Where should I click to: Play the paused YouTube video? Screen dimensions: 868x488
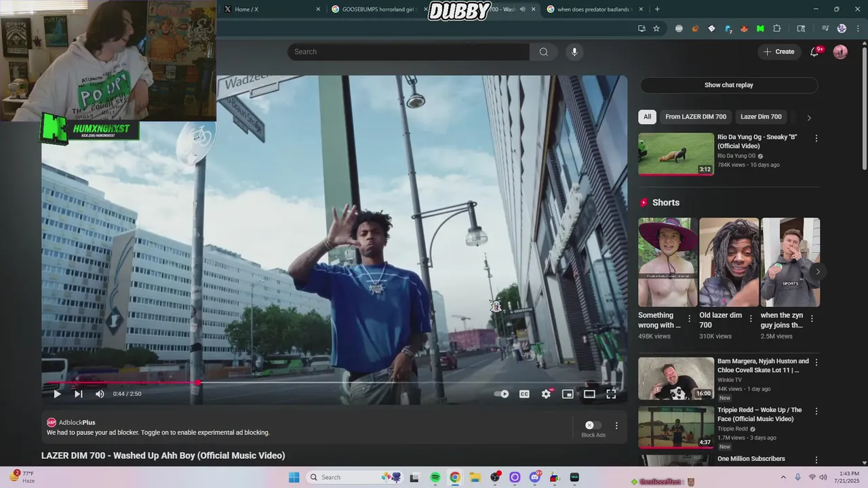(57, 394)
